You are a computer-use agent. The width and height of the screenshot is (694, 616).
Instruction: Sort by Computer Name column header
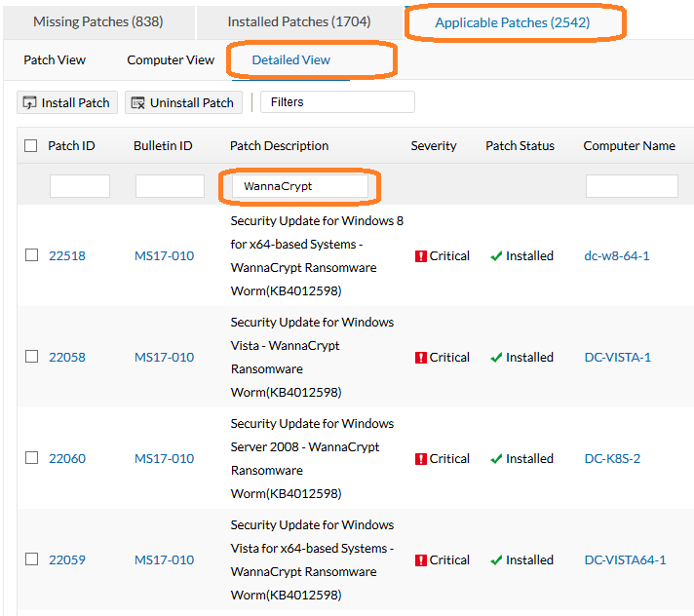[629, 145]
